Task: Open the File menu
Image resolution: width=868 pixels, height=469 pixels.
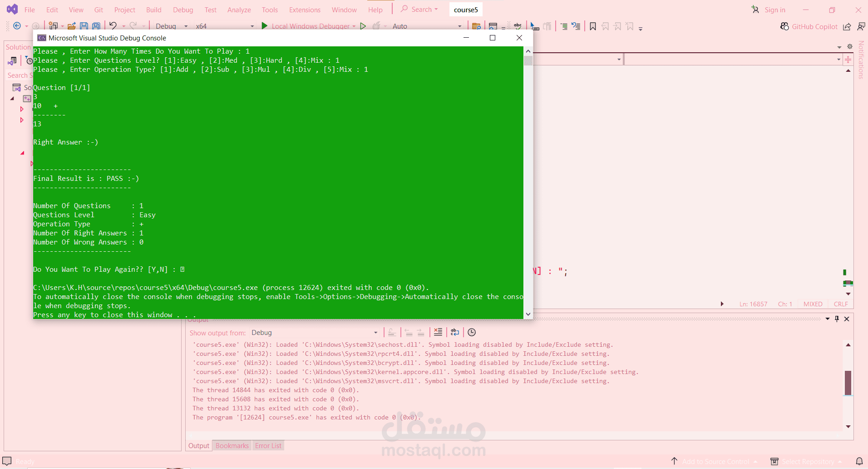Action: point(30,10)
